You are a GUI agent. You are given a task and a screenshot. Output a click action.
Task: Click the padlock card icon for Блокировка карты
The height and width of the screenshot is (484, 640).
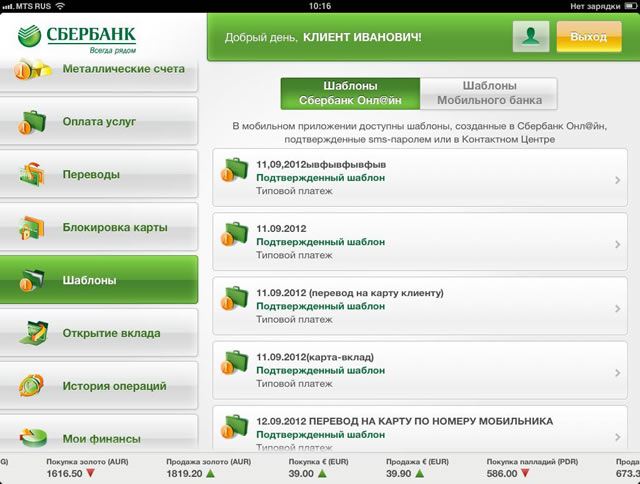pyautogui.click(x=31, y=228)
